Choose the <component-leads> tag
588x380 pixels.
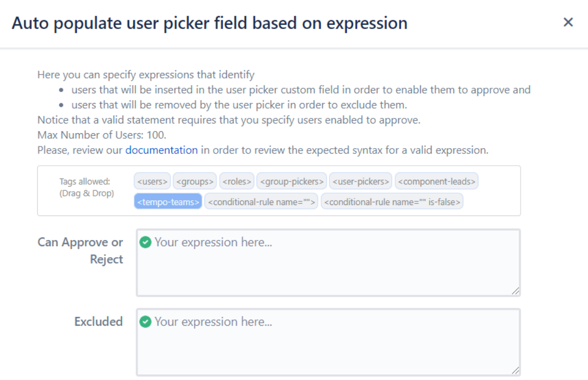pyautogui.click(x=437, y=181)
